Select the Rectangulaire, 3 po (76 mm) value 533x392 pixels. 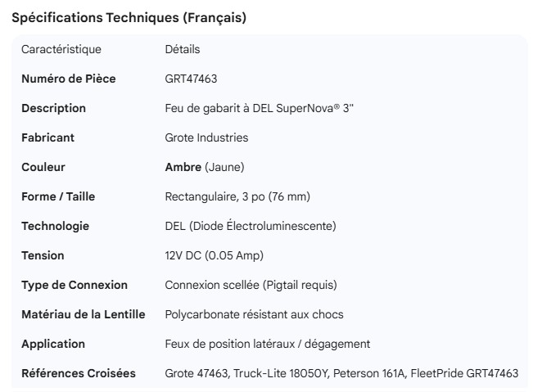(x=237, y=196)
